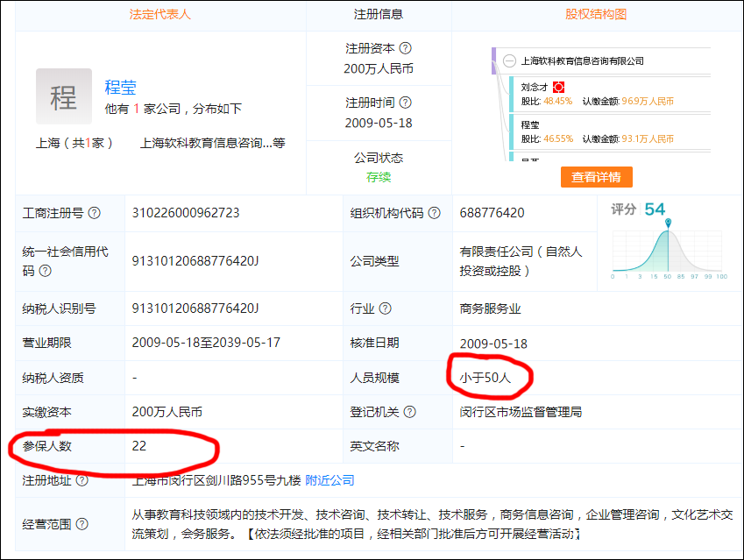Open the 注册信息 header tab
744x560 pixels.
point(379,14)
